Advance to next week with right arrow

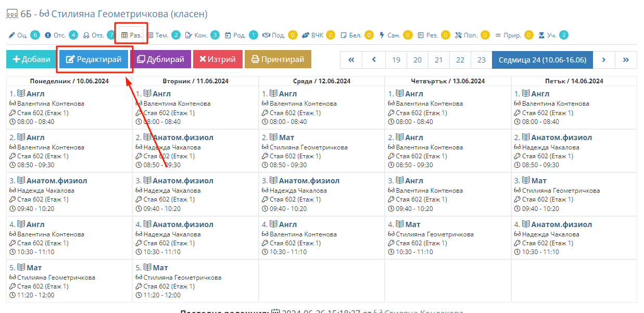click(604, 60)
